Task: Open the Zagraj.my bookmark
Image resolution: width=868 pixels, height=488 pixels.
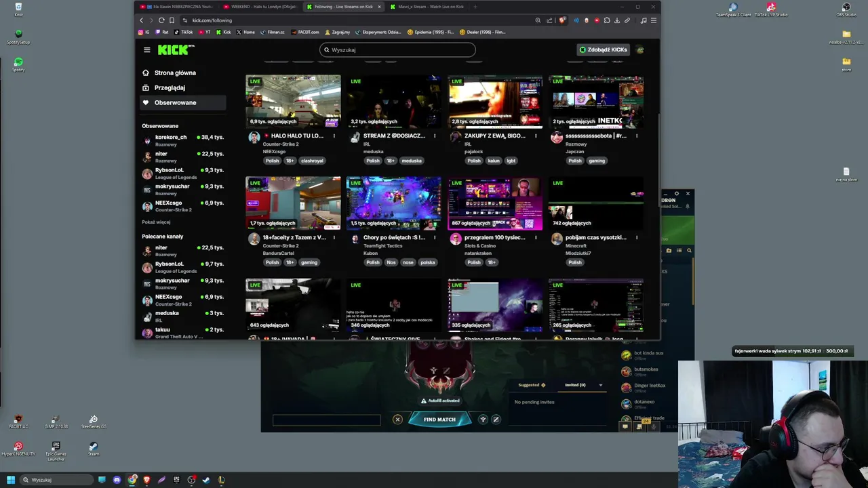Action: pos(336,32)
